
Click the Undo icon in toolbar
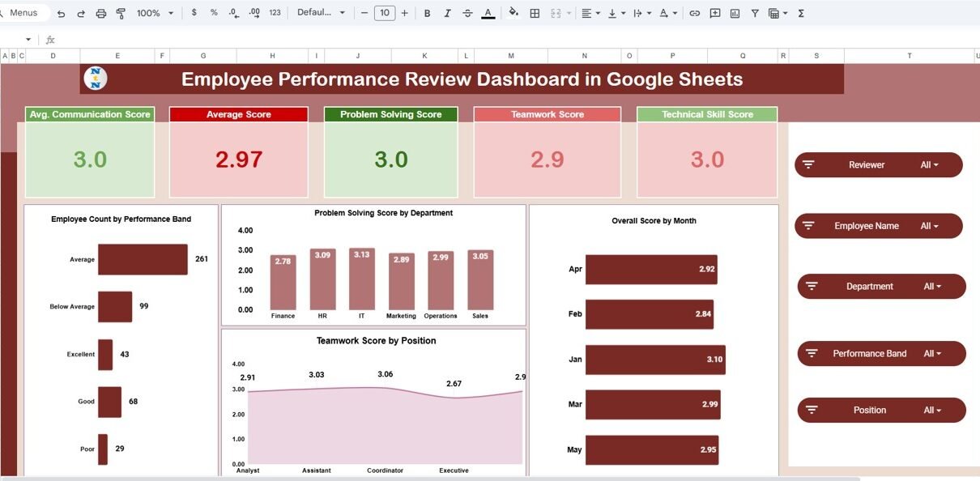(x=61, y=13)
